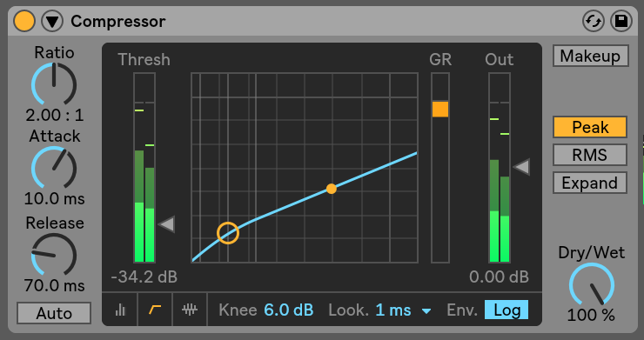The height and width of the screenshot is (340, 644).
Task: Click the output gain triangle handle
Action: (521, 167)
